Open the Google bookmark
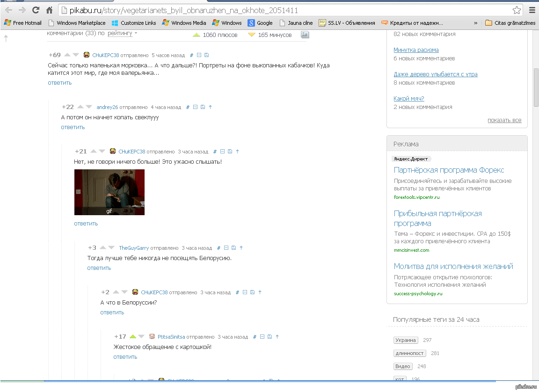The image size is (539, 392). click(260, 22)
